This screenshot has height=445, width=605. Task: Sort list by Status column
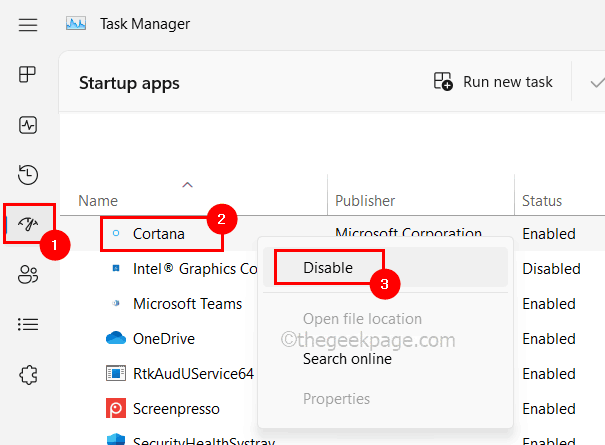tap(542, 201)
